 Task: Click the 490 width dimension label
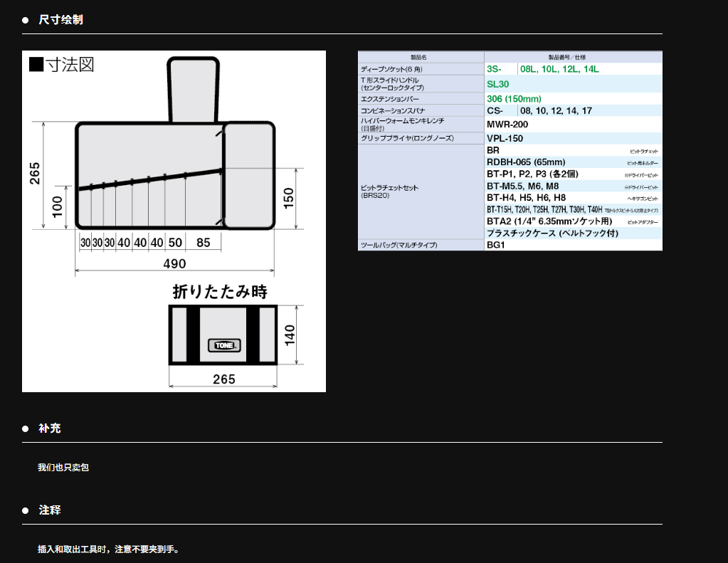[x=174, y=264]
